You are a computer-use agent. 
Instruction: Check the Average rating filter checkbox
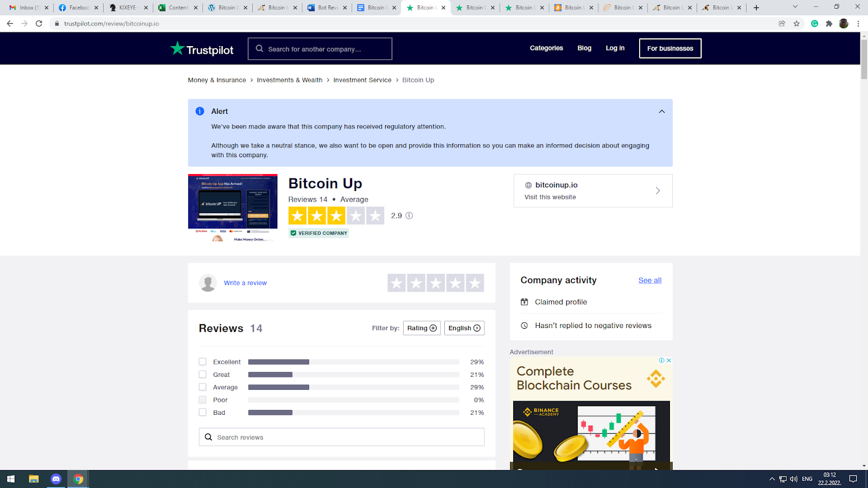coord(202,387)
